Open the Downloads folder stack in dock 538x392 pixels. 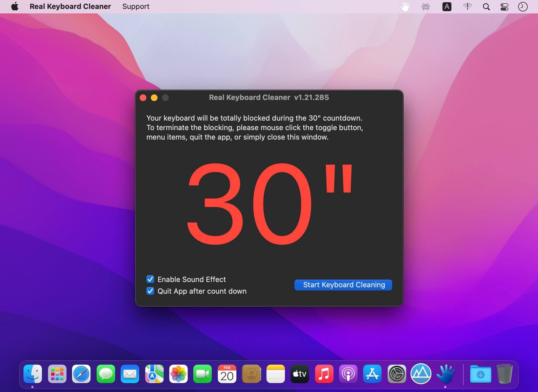[x=480, y=374]
